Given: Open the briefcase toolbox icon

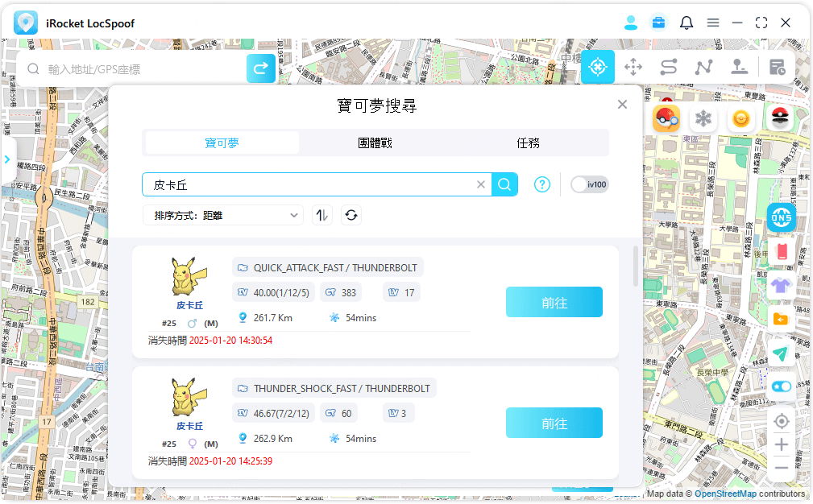Looking at the screenshot, I should (x=658, y=23).
